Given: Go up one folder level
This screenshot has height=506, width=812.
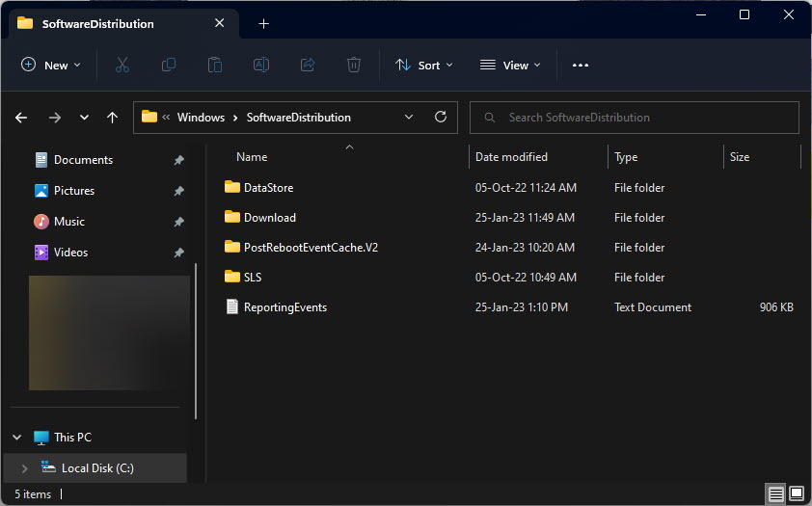Looking at the screenshot, I should click(x=112, y=118).
